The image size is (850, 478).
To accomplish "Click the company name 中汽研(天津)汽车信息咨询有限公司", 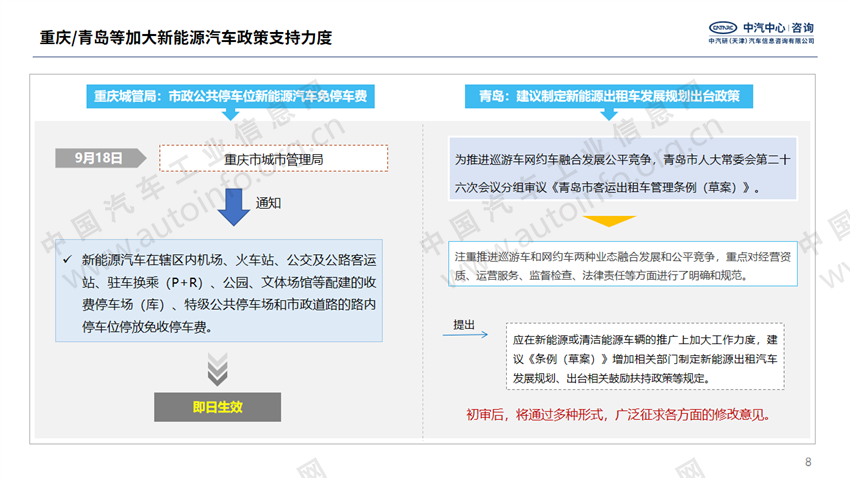I will tap(761, 41).
